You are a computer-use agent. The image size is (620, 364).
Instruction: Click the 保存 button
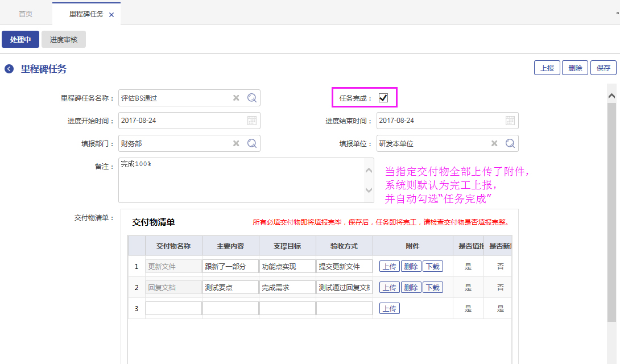coord(604,68)
